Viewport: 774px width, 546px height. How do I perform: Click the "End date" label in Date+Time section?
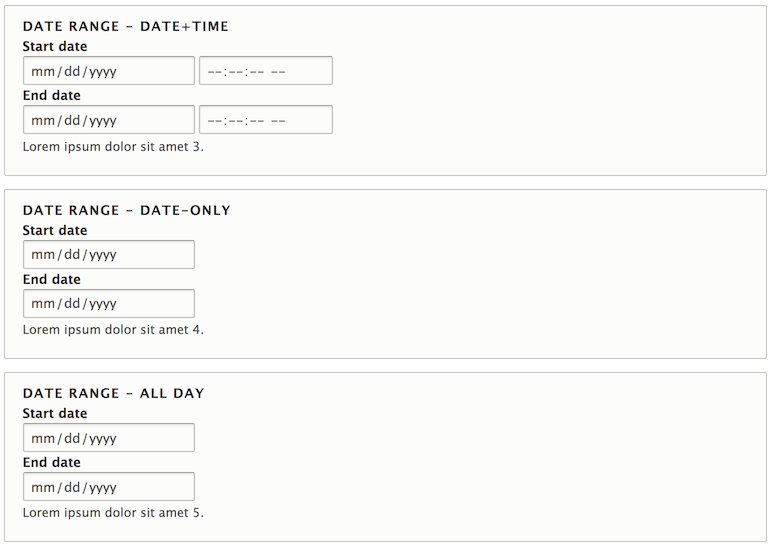coord(52,95)
